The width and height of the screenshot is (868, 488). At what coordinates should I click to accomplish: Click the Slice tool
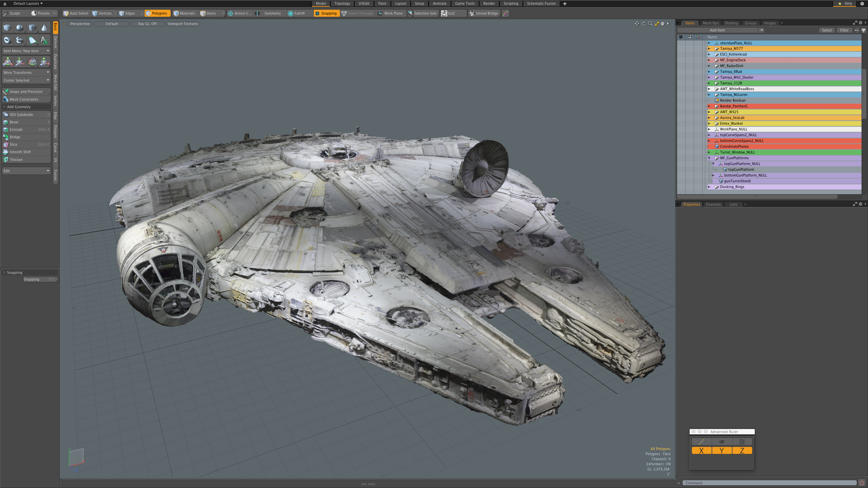(26, 144)
